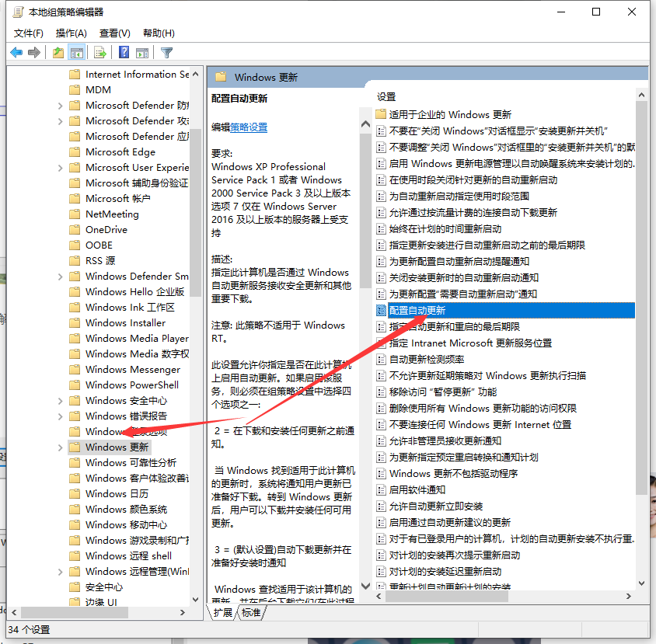
Task: Open the 查看(V) menu
Action: [113, 33]
